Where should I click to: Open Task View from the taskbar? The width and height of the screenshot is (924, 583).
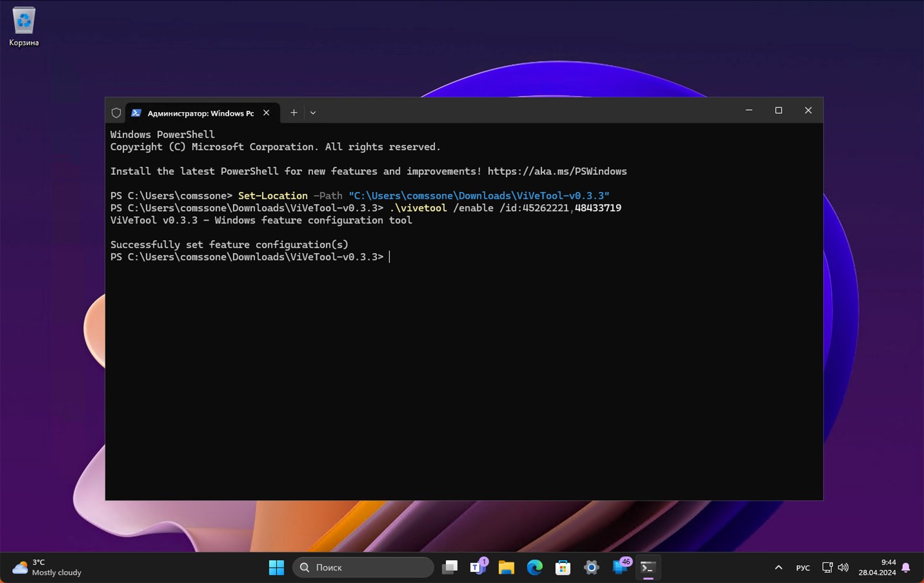click(450, 567)
